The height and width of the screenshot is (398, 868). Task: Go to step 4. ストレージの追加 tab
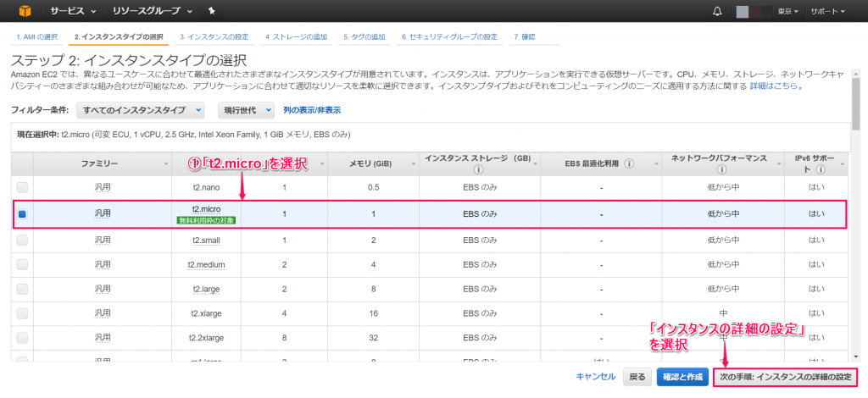point(296,37)
